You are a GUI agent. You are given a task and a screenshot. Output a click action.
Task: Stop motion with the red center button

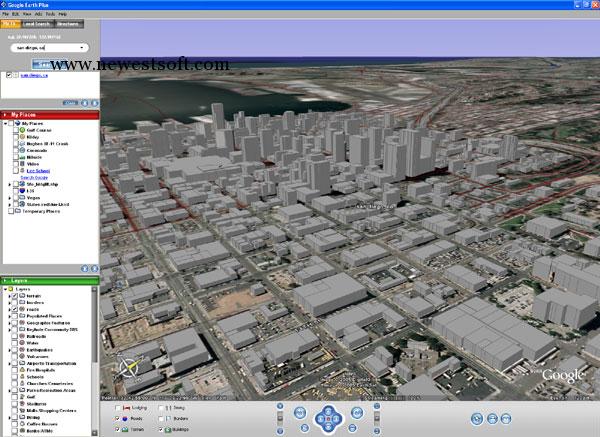(x=328, y=419)
